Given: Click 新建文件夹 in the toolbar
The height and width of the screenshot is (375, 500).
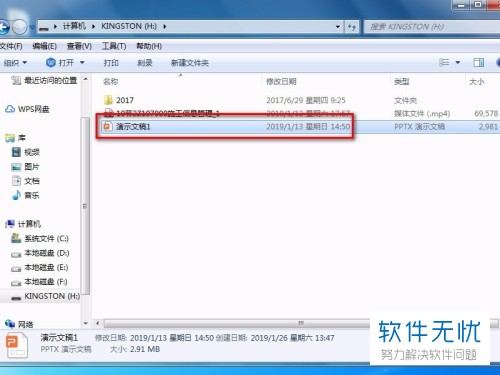Looking at the screenshot, I should tap(190, 63).
